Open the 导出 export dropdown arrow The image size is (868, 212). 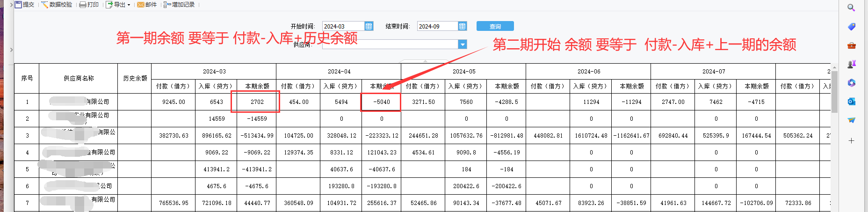(129, 5)
